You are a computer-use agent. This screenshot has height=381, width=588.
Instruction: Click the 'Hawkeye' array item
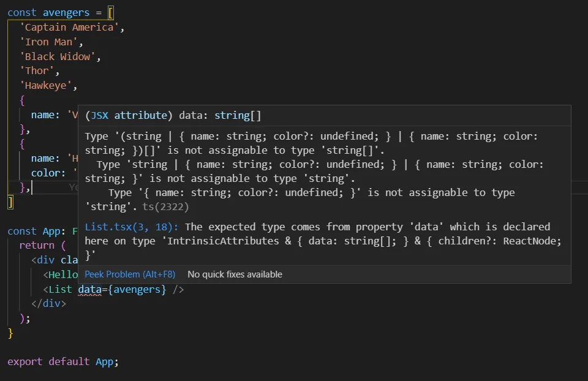[x=46, y=85]
